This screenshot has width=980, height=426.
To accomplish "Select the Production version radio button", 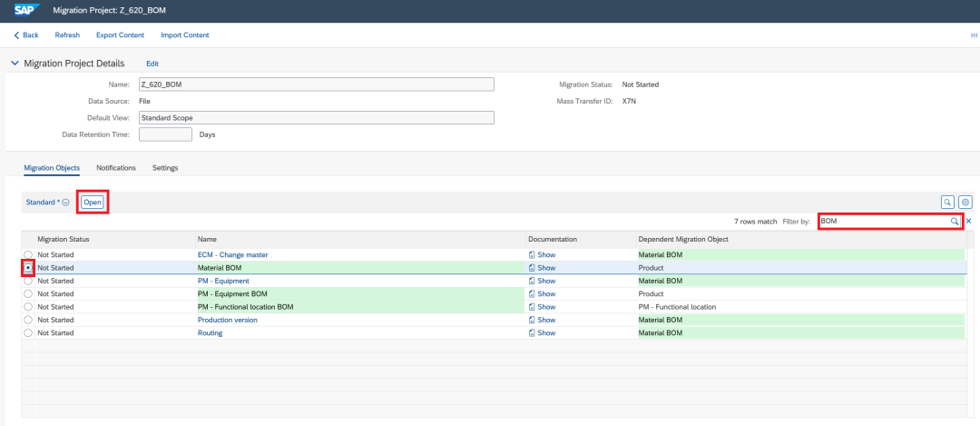I will [28, 320].
